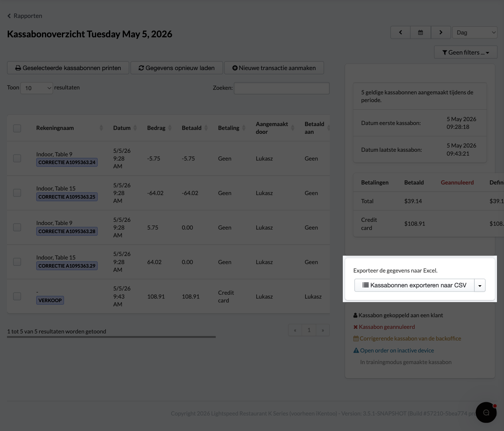Click Gegevens opnieuw laden button
This screenshot has height=431, width=504.
[177, 68]
